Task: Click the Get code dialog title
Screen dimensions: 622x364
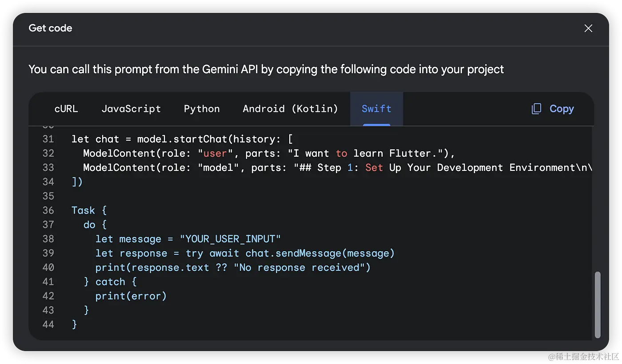Action: point(50,28)
